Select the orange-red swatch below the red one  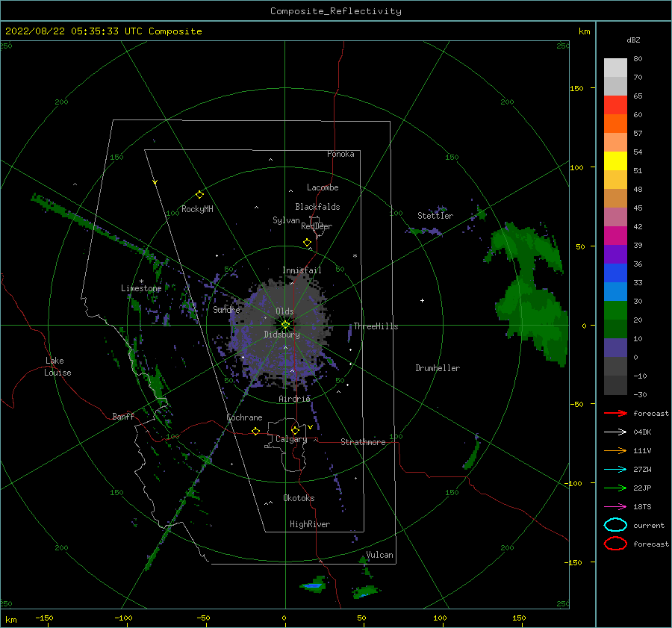[615, 123]
